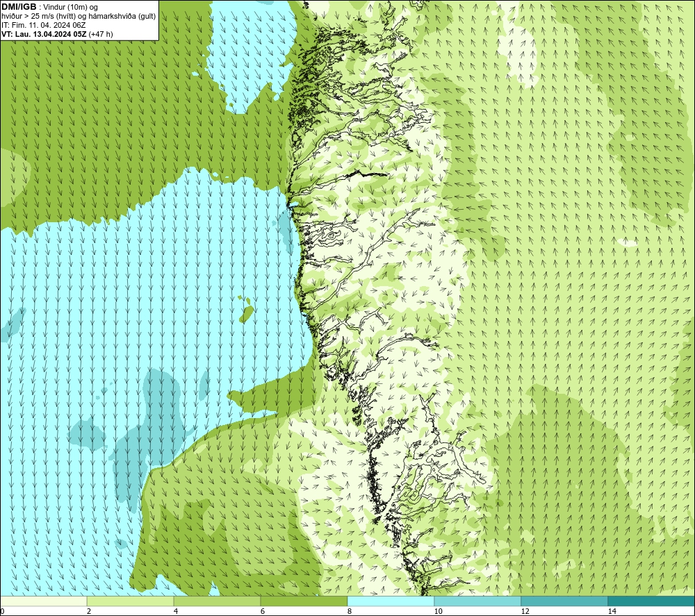The width and height of the screenshot is (695, 616).
Task: Click the "4" scale label
Action: point(176,611)
